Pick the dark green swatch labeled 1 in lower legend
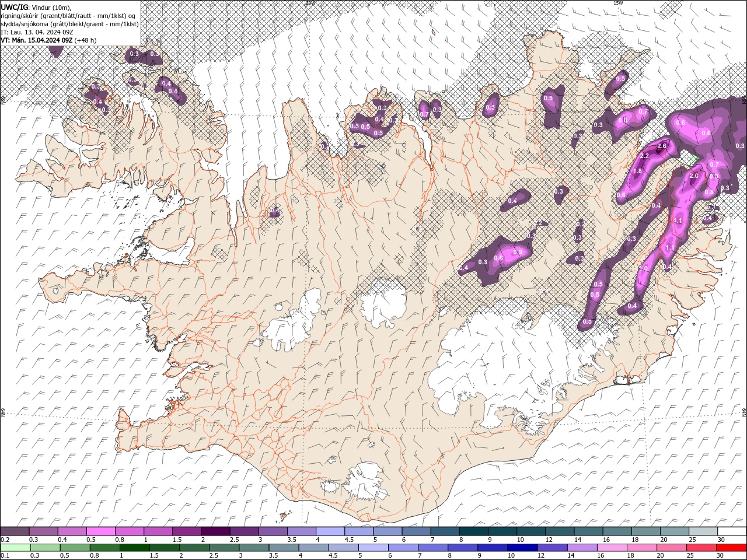The height and width of the screenshot is (560, 747). pos(135,548)
